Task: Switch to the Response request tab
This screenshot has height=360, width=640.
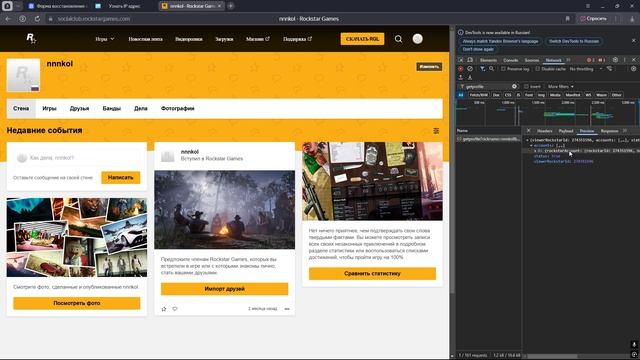Action: tap(609, 131)
